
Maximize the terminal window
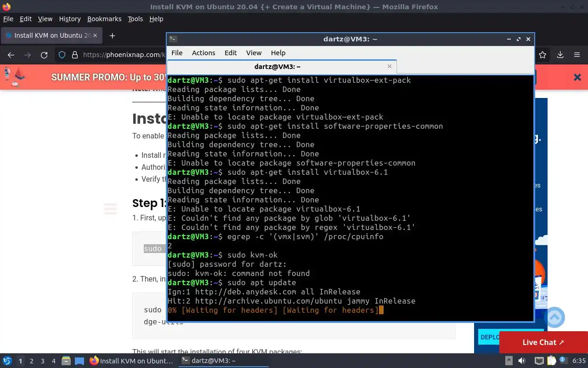click(x=519, y=39)
